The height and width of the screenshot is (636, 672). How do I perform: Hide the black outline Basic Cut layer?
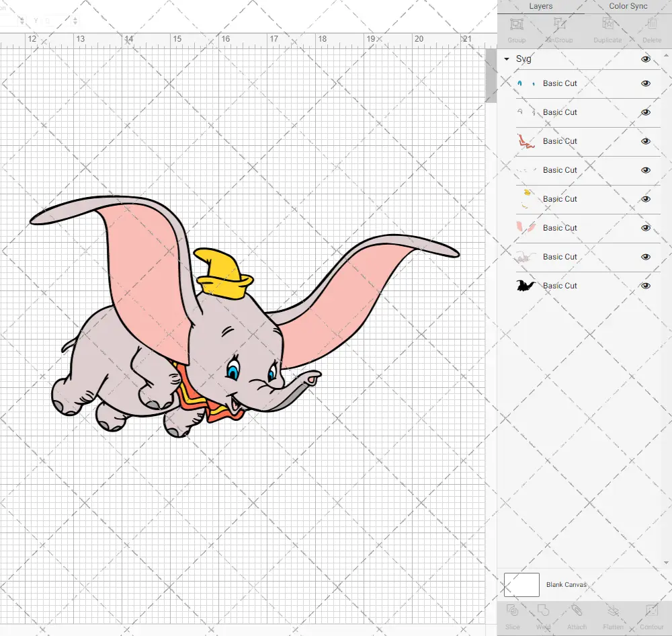click(x=645, y=286)
